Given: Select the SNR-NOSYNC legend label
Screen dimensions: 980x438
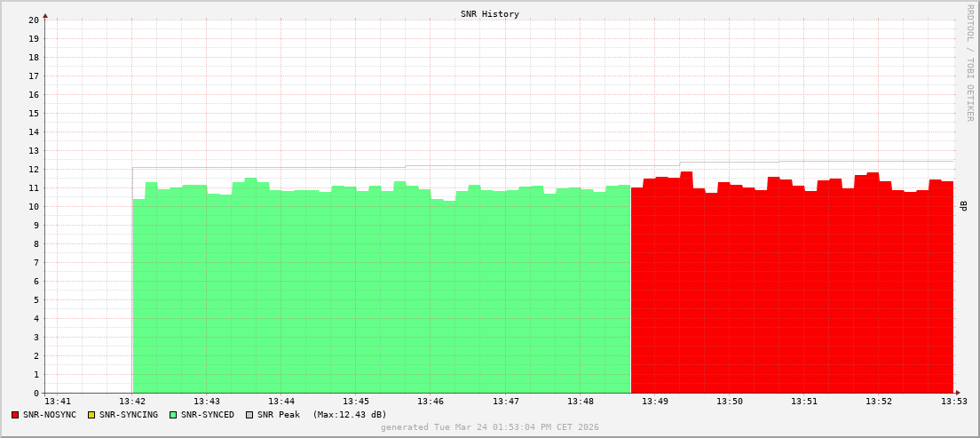Looking at the screenshot, I should (x=50, y=415).
